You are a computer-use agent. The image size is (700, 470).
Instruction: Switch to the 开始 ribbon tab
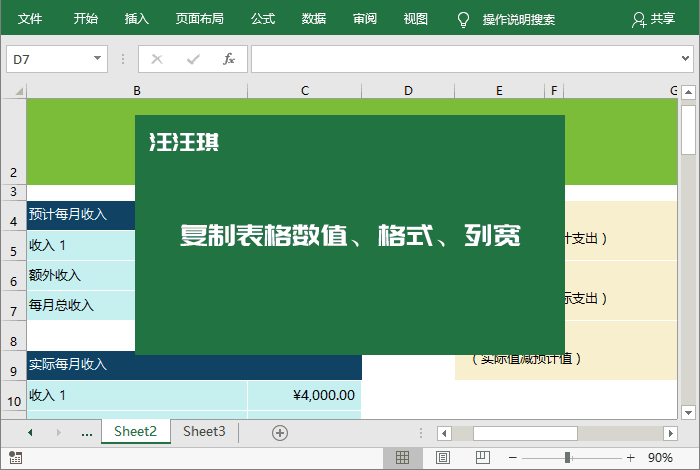pos(85,19)
